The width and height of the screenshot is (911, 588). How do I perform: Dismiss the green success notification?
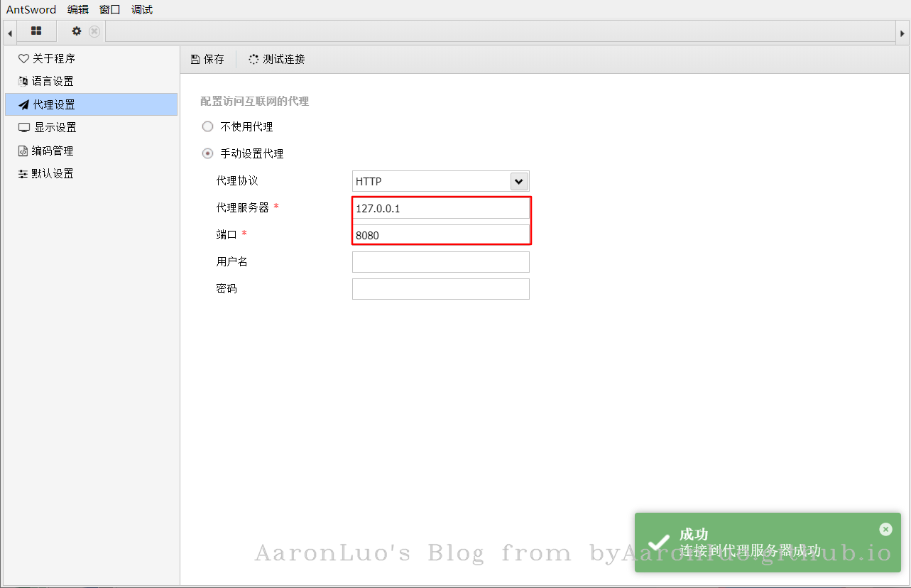(885, 529)
